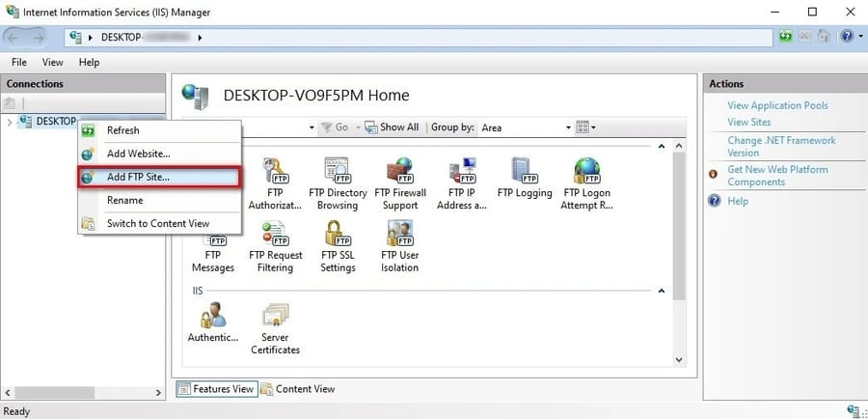The width and height of the screenshot is (868, 419).
Task: Switch to the Features View tab
Action: coord(217,389)
